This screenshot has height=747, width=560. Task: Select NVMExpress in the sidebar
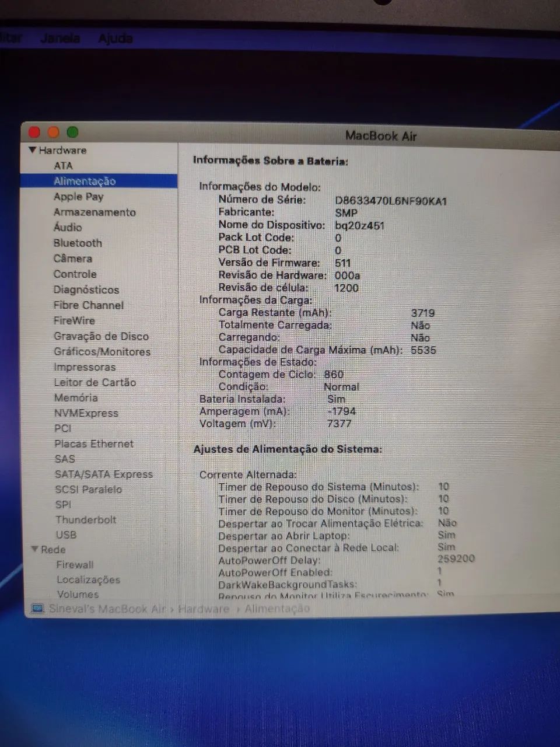[86, 413]
